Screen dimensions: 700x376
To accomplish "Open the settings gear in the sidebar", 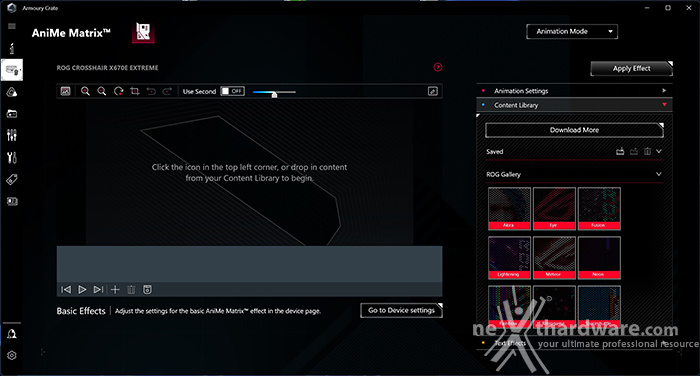I will coord(12,355).
